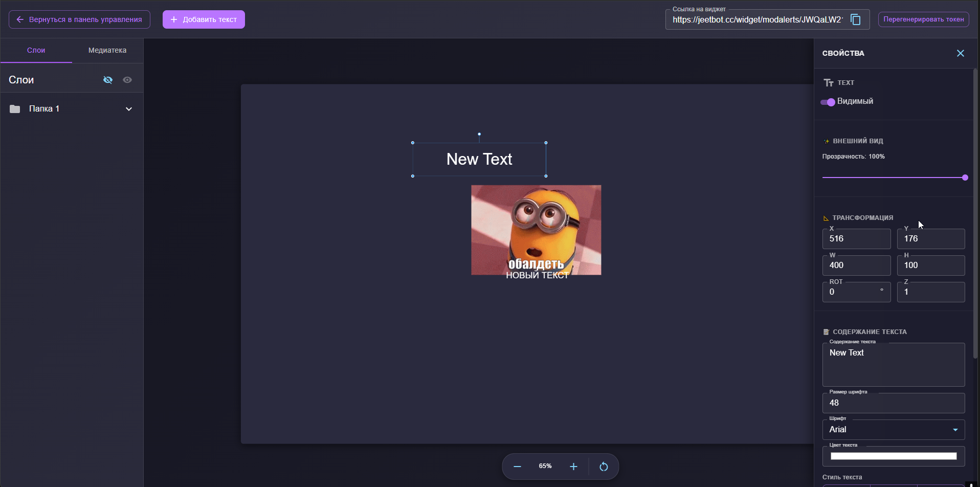Reset canvas zoom with the rotate icon
Viewport: 980px width, 487px height.
(x=604, y=467)
